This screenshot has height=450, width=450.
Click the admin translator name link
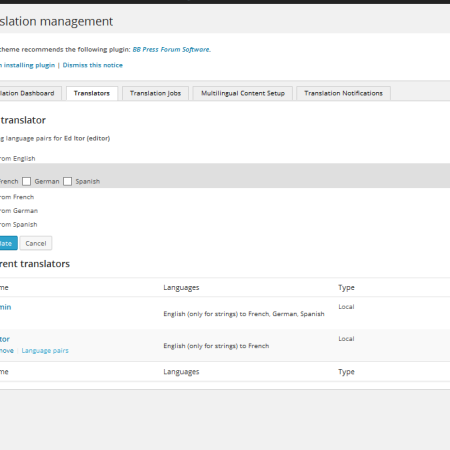[5, 307]
